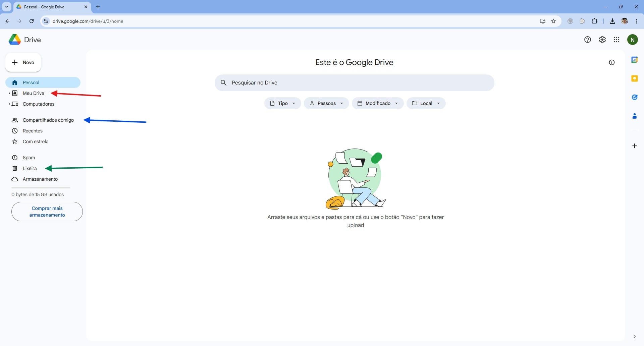Open the Modificado filter dropdown

point(377,103)
